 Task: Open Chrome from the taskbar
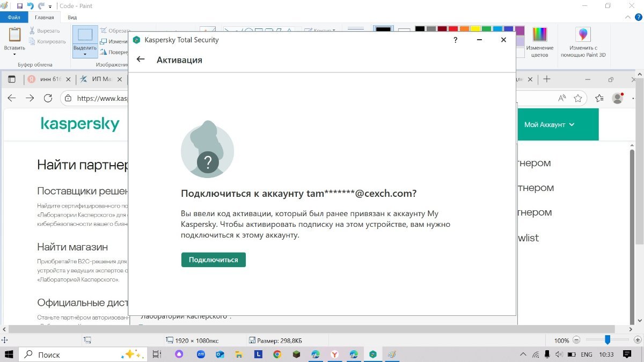click(x=277, y=354)
